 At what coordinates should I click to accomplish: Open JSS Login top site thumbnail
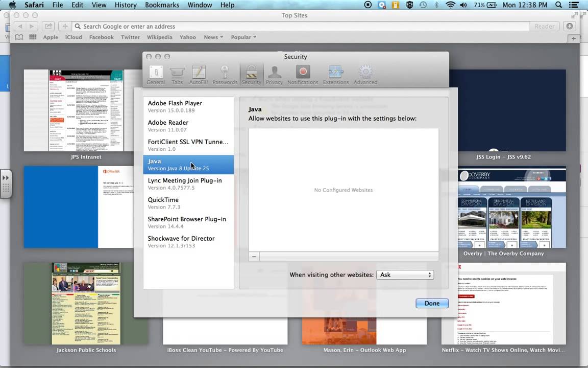pyautogui.click(x=507, y=110)
